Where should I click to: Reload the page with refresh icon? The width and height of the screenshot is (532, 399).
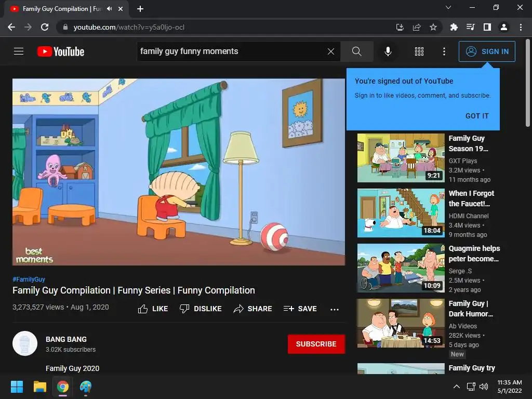[45, 27]
